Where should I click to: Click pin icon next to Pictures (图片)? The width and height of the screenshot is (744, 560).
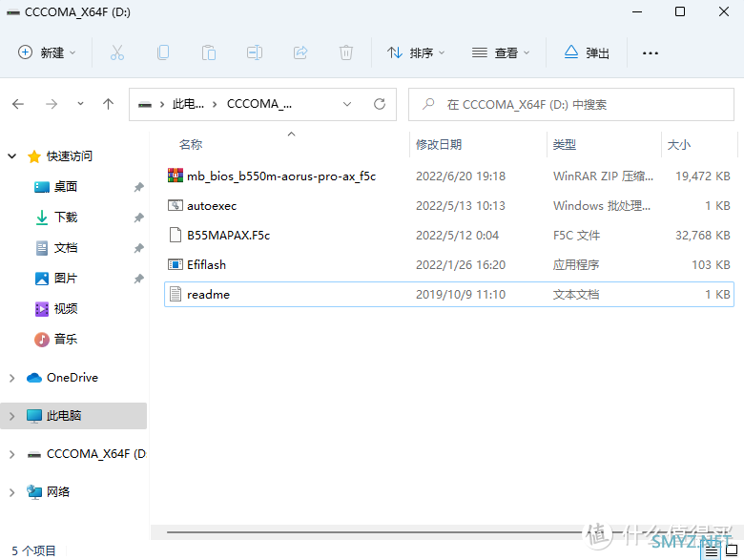(x=138, y=279)
